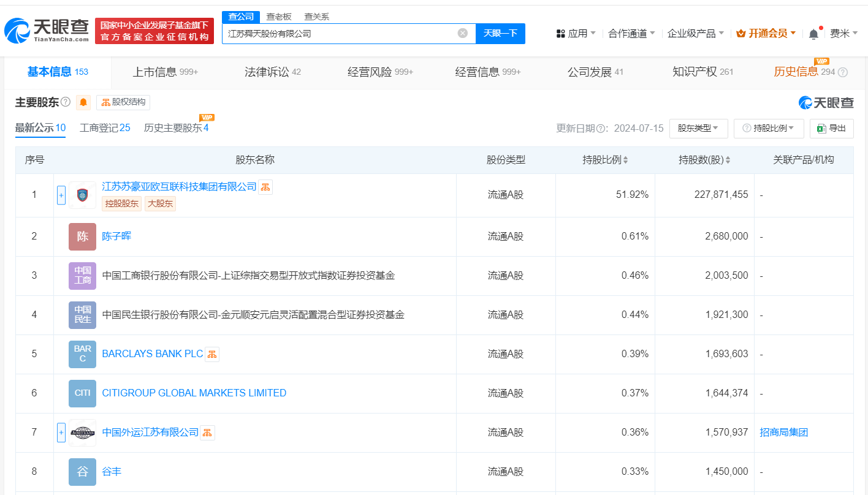This screenshot has height=495, width=868.
Task: Click the 中国工商 avatar tile
Action: [x=82, y=276]
